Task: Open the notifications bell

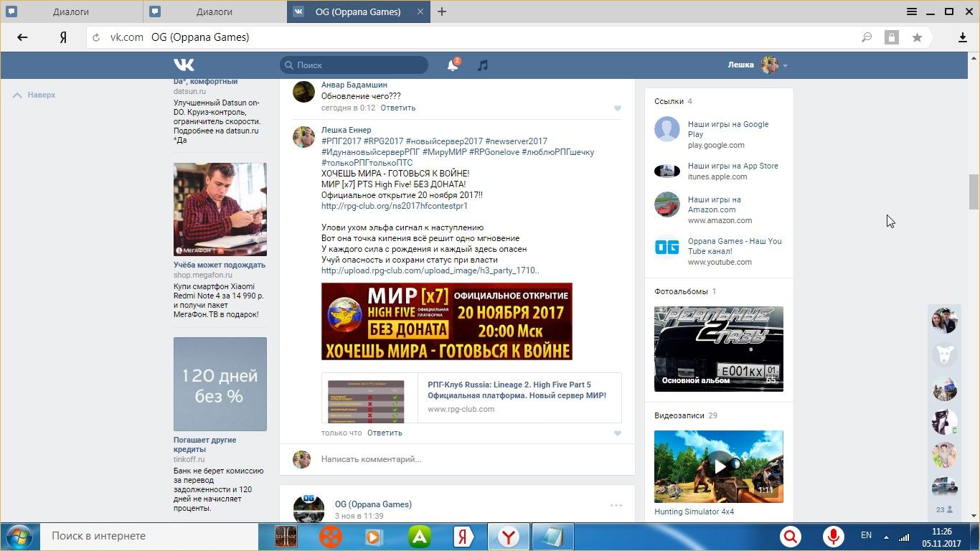Action: [x=453, y=65]
